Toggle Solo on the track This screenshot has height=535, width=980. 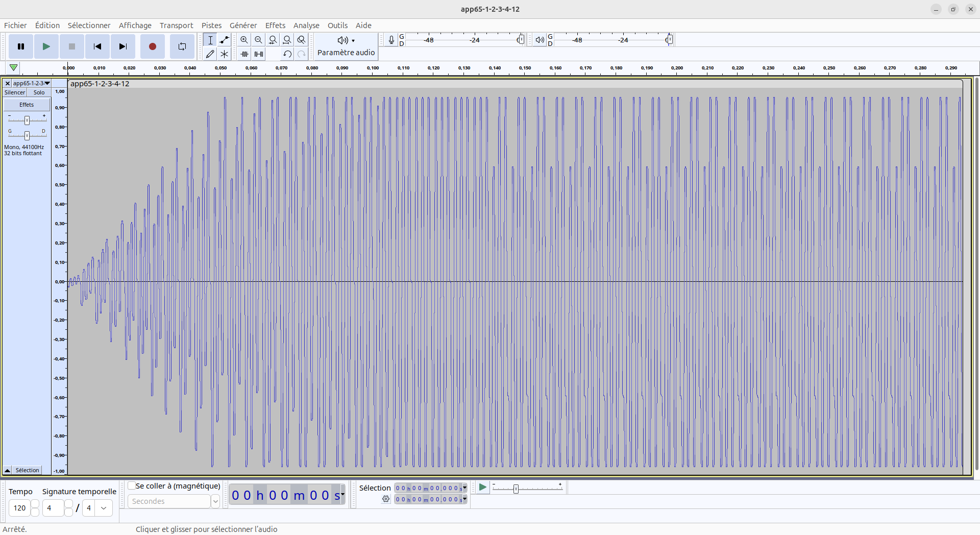coord(39,92)
